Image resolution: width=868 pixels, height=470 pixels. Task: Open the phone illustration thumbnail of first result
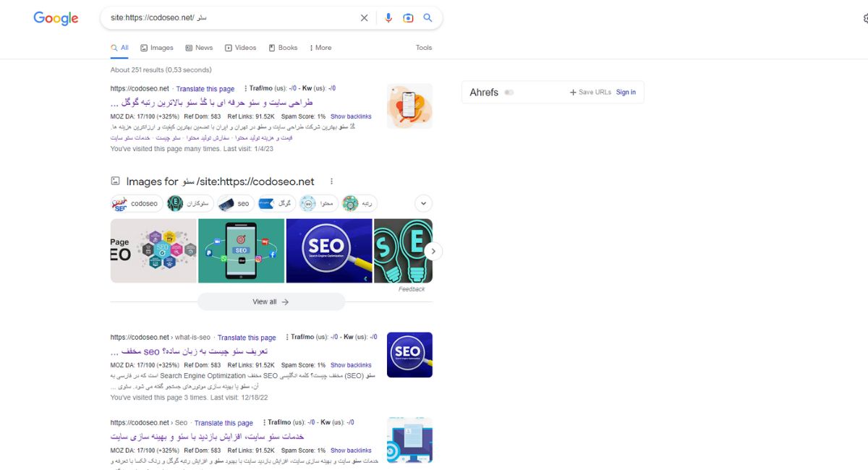[409, 106]
